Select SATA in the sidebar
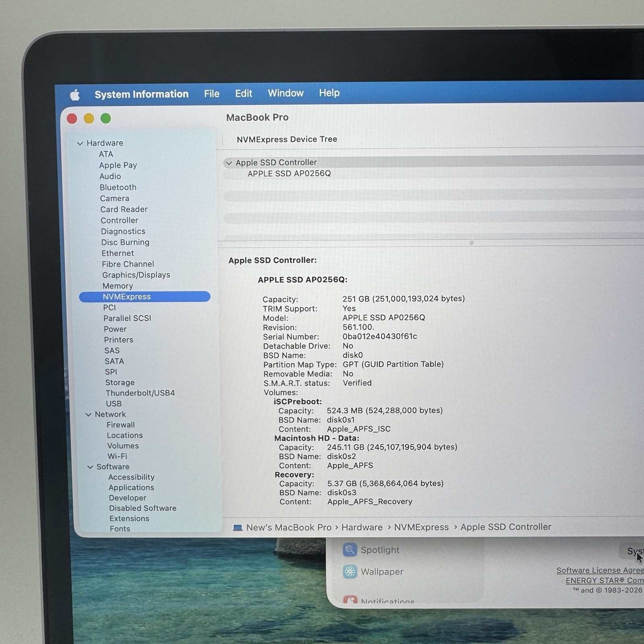 click(x=114, y=361)
